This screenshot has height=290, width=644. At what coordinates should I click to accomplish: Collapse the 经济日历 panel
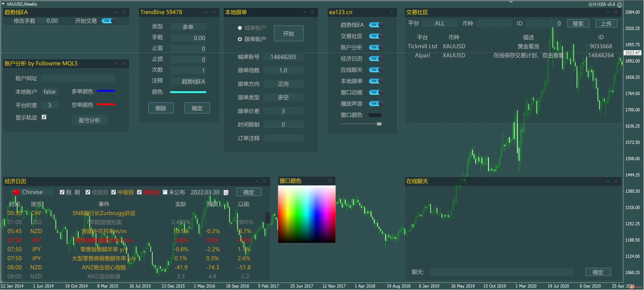257,181
